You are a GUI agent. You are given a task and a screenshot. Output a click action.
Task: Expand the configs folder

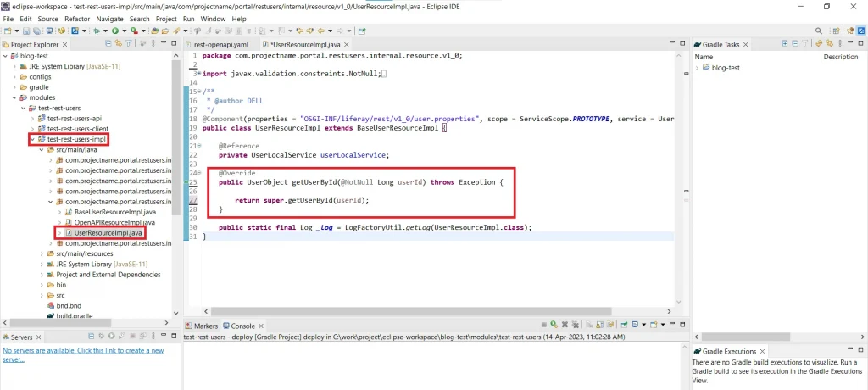(15, 77)
